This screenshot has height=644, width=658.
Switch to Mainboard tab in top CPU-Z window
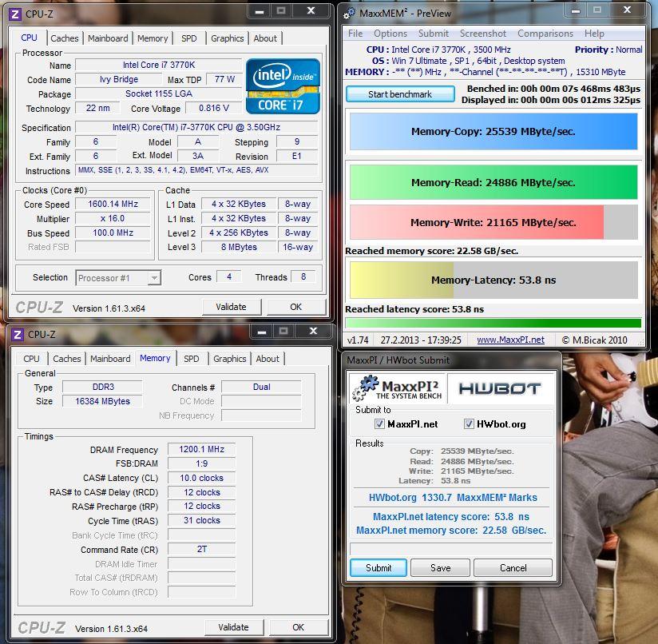(x=108, y=38)
